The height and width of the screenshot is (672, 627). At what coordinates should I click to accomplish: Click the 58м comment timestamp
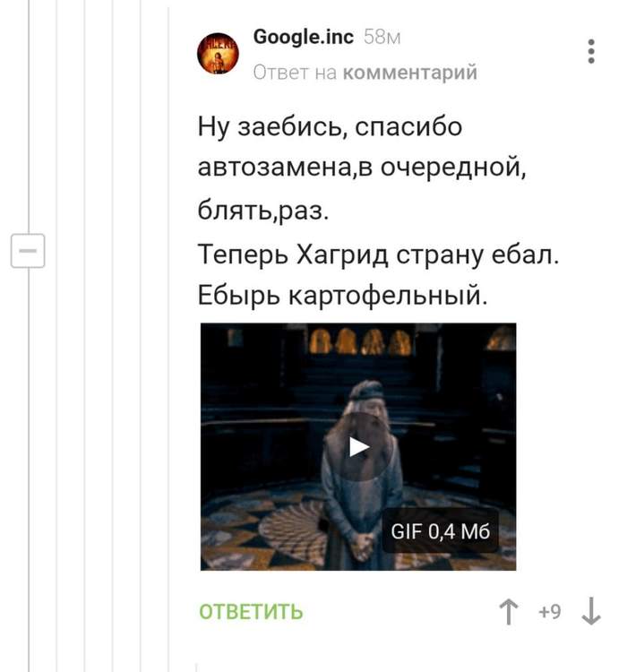[382, 38]
